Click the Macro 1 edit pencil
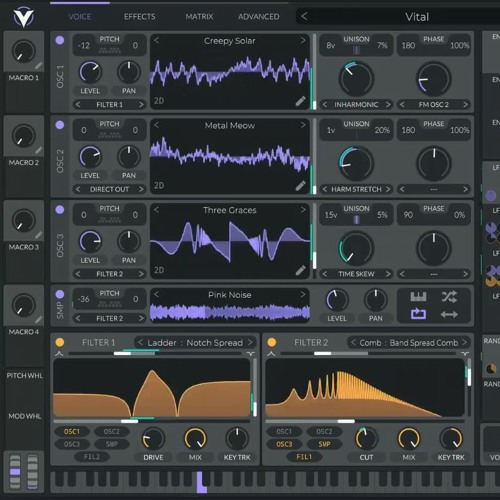 point(39,66)
